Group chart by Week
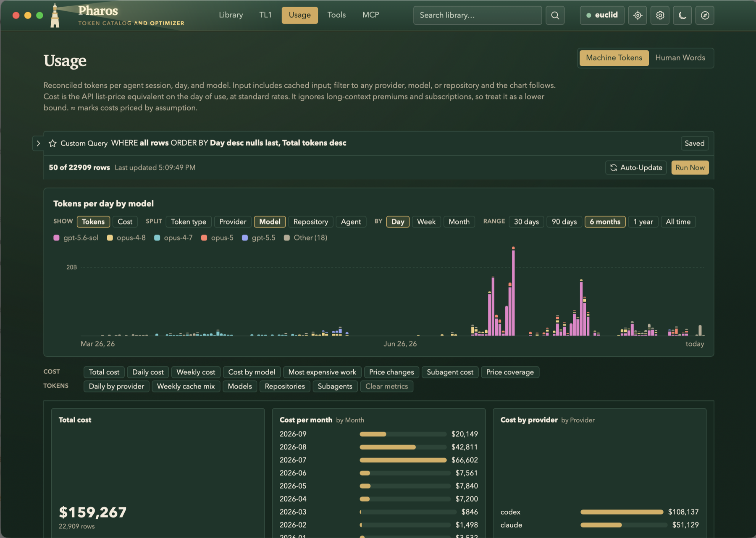756x538 pixels. 426,222
